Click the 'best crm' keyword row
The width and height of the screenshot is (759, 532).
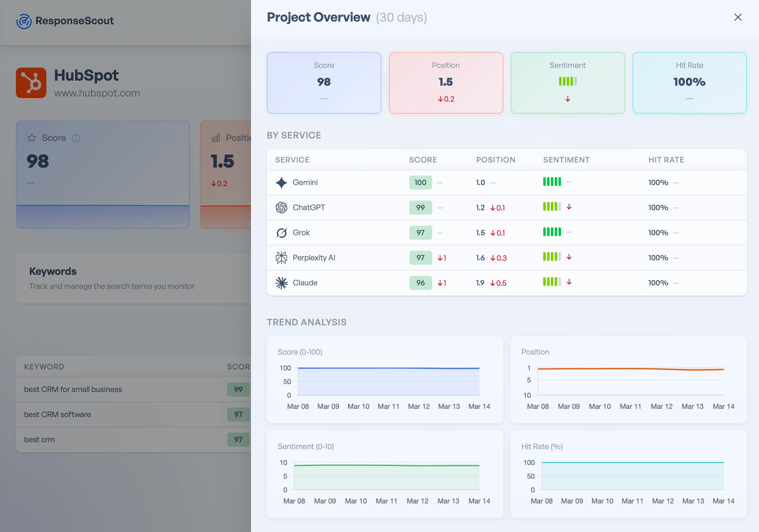tap(39, 440)
